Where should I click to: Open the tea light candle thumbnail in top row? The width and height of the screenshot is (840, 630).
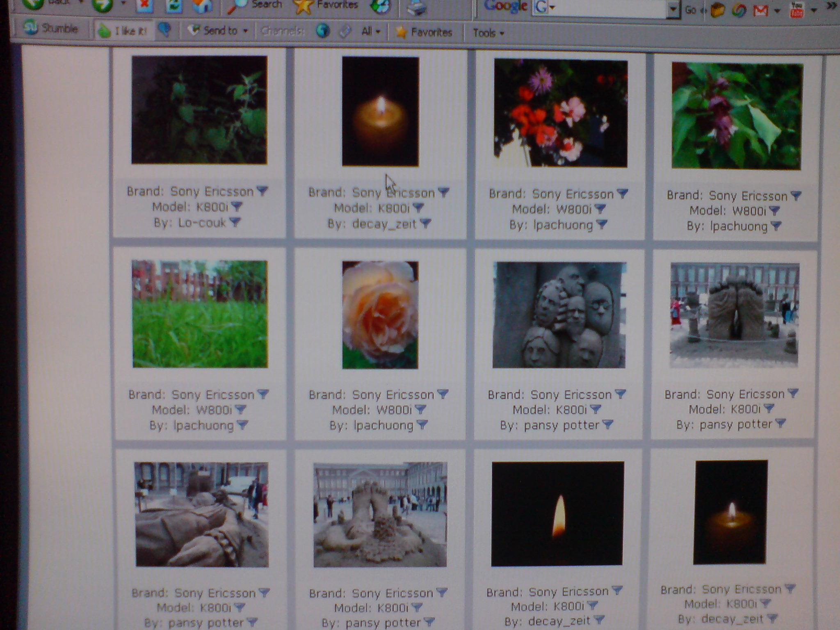(x=381, y=112)
